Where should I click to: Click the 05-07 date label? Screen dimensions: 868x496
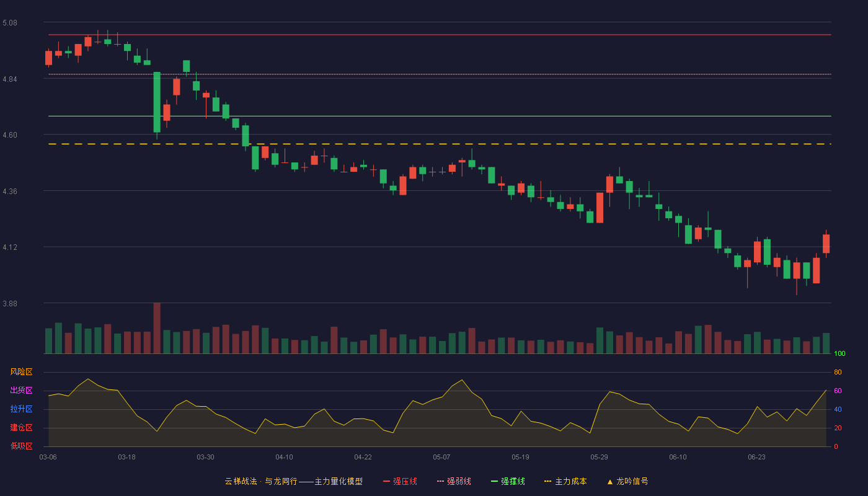click(441, 457)
